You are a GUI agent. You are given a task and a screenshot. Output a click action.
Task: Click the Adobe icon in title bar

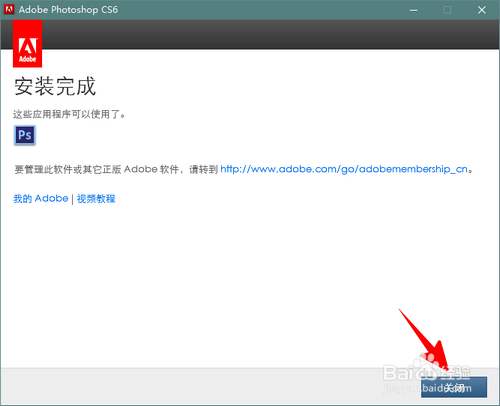click(x=9, y=9)
